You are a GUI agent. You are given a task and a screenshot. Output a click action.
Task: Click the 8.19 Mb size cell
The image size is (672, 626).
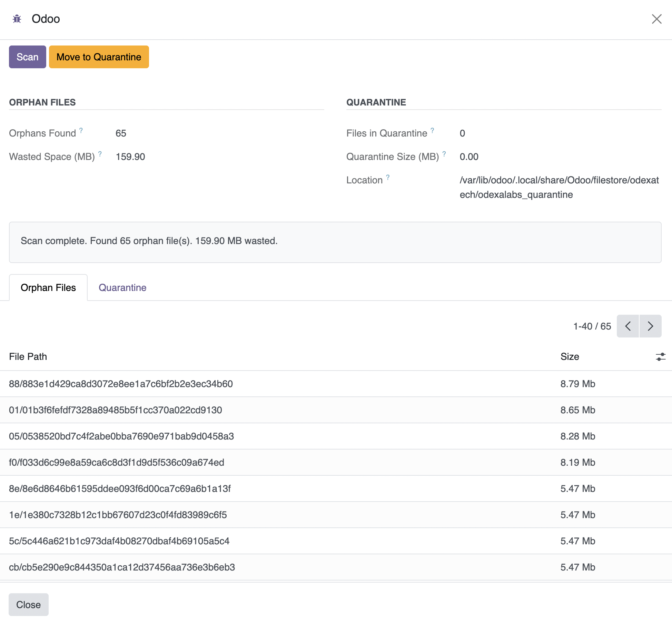578,463
